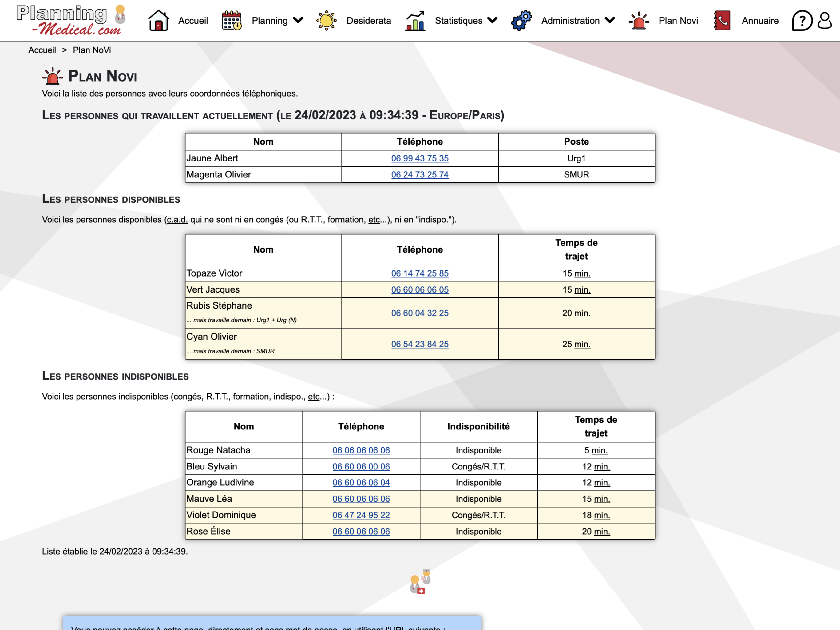840x630 pixels.
Task: Click the Statistiques bar chart icon
Action: (415, 21)
